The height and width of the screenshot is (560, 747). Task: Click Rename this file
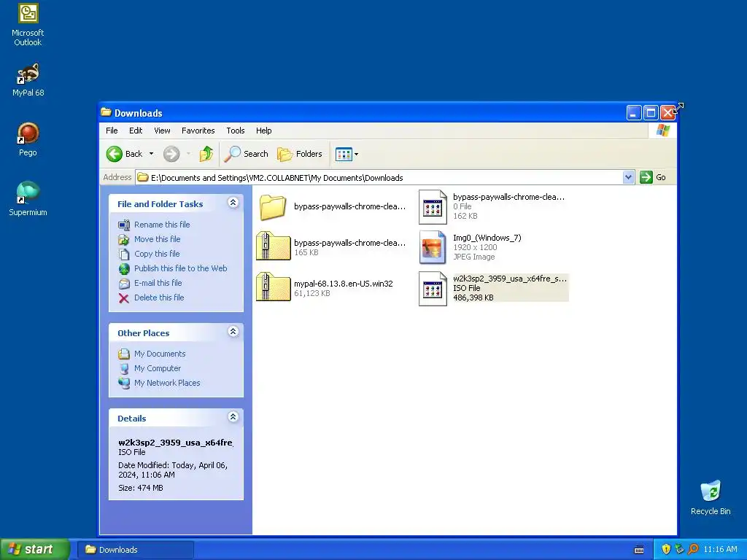[162, 225]
